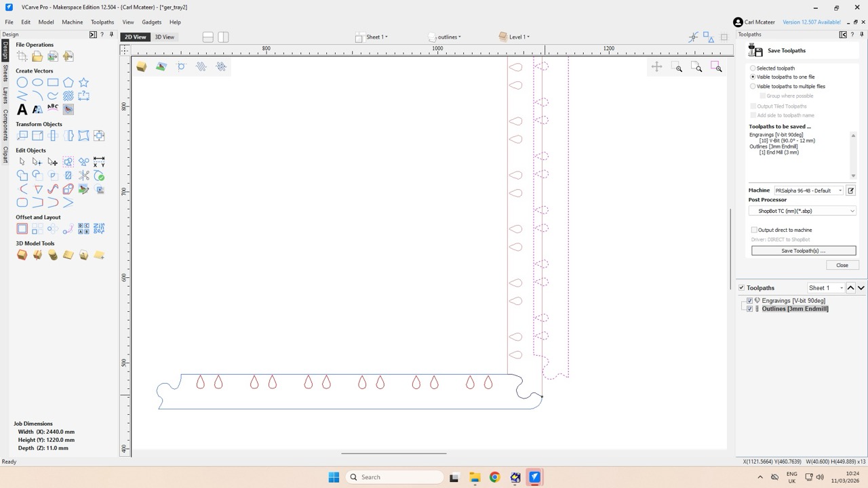Click the Save Toolpath(s) button
The width and height of the screenshot is (868, 488).
click(804, 251)
